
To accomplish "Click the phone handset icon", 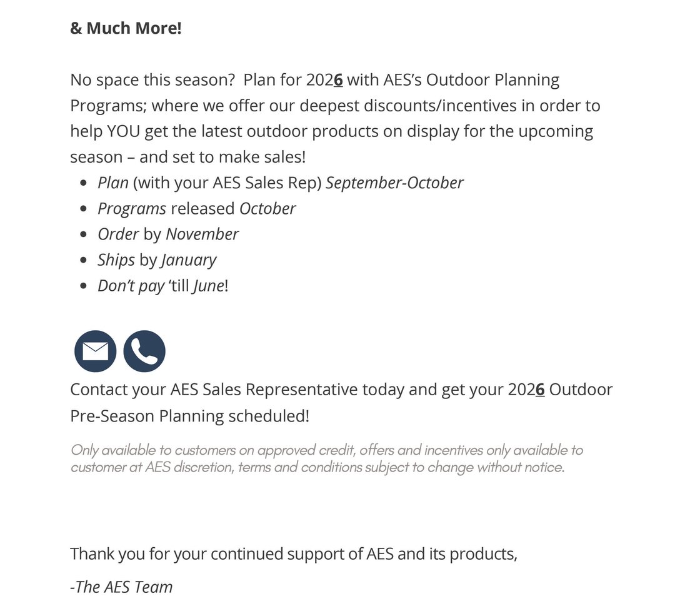I will click(144, 351).
